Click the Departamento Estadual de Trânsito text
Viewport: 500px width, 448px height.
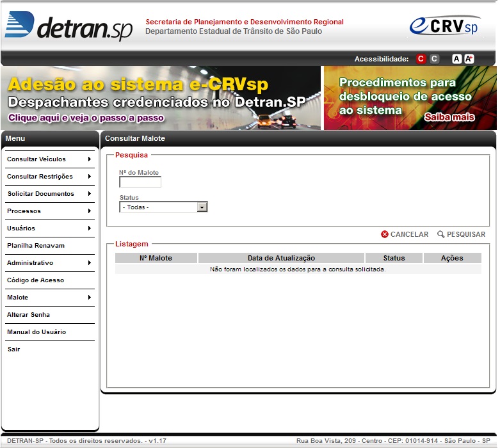click(234, 31)
